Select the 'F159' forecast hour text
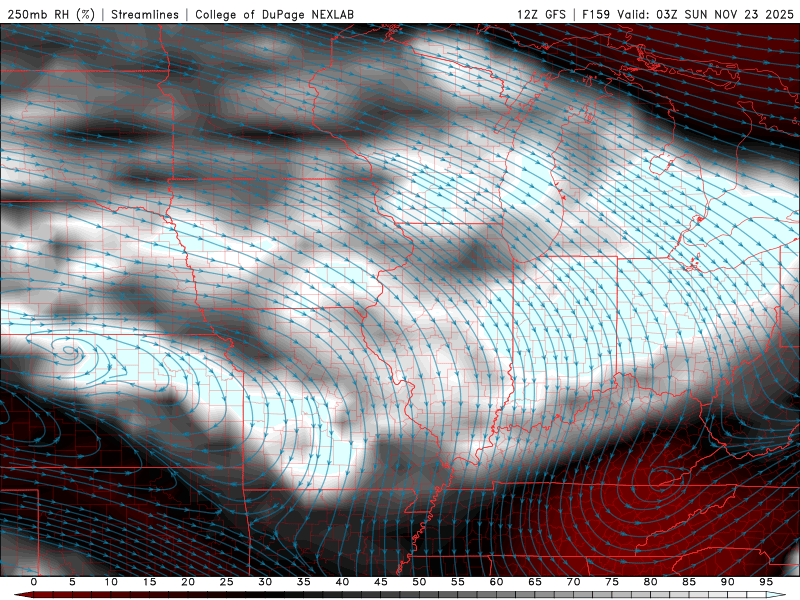 [597, 14]
